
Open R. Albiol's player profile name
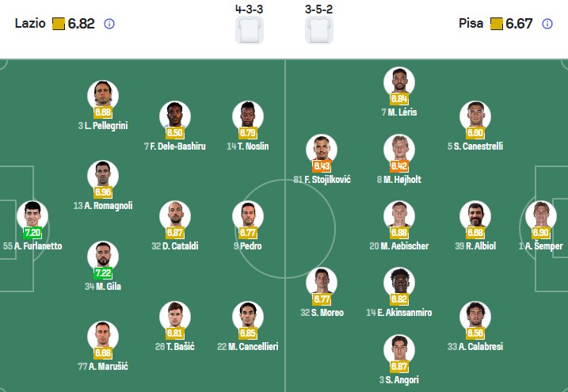475,246
